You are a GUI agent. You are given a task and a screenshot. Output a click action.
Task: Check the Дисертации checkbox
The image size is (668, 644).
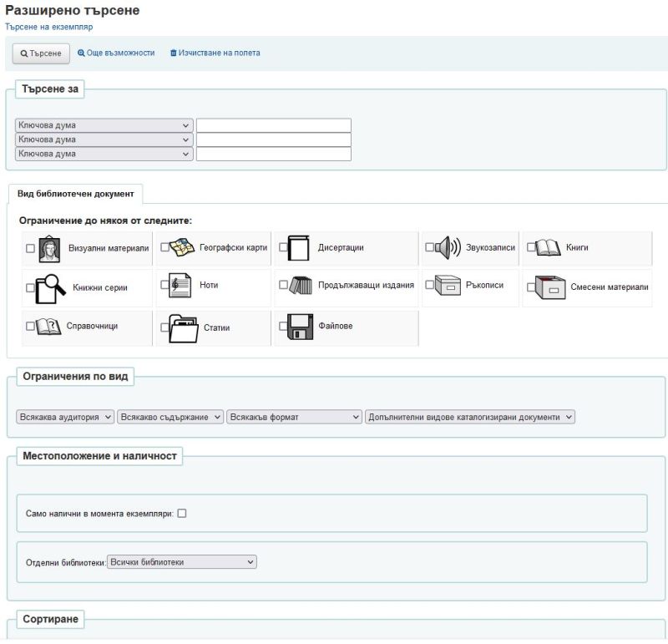click(x=283, y=246)
